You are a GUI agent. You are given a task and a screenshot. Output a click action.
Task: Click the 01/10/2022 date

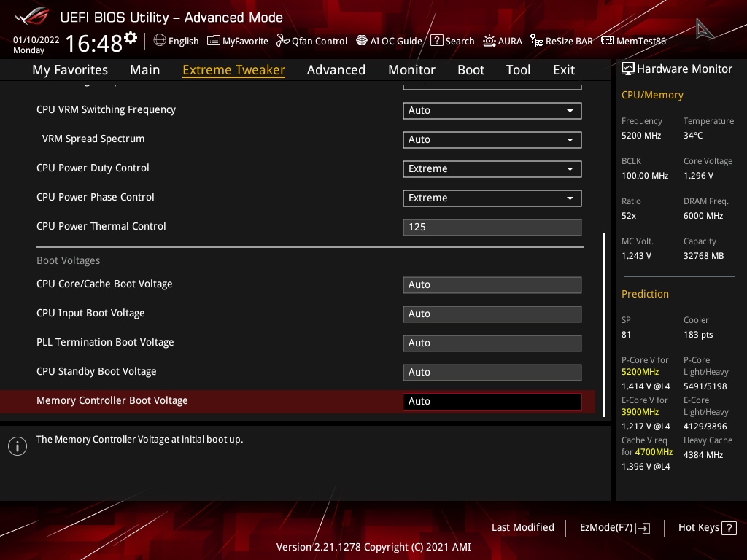point(36,40)
